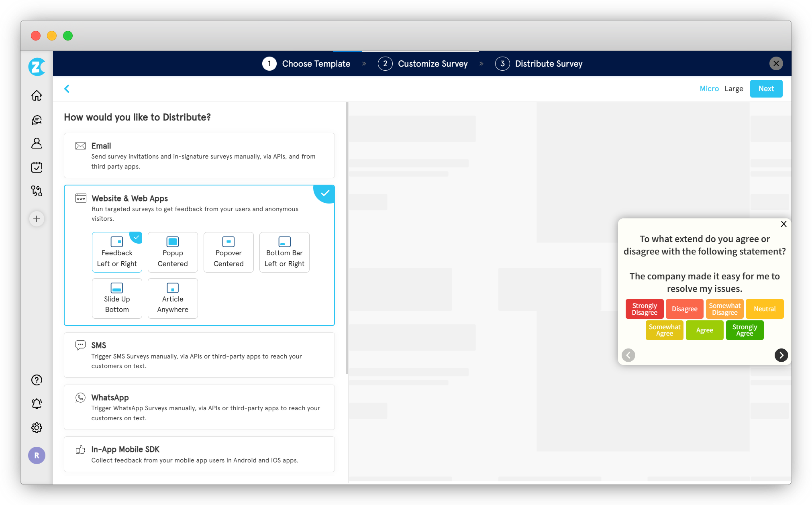The width and height of the screenshot is (812, 505).
Task: Open the Help question mark icon
Action: (37, 380)
